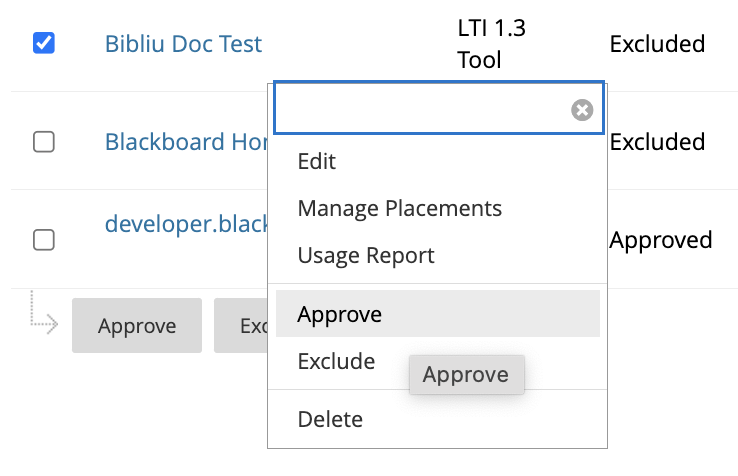738x476 pixels.
Task: Choose Exclude in the context menu
Action: (x=336, y=361)
